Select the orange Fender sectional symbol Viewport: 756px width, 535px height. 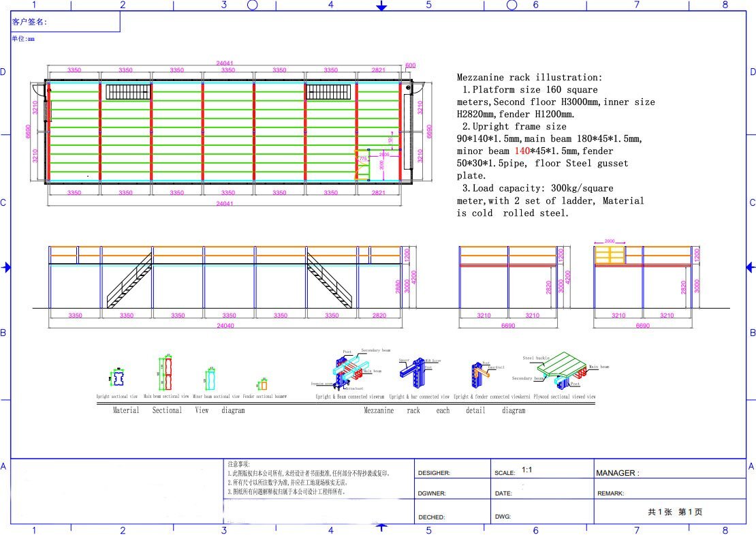tap(262, 384)
